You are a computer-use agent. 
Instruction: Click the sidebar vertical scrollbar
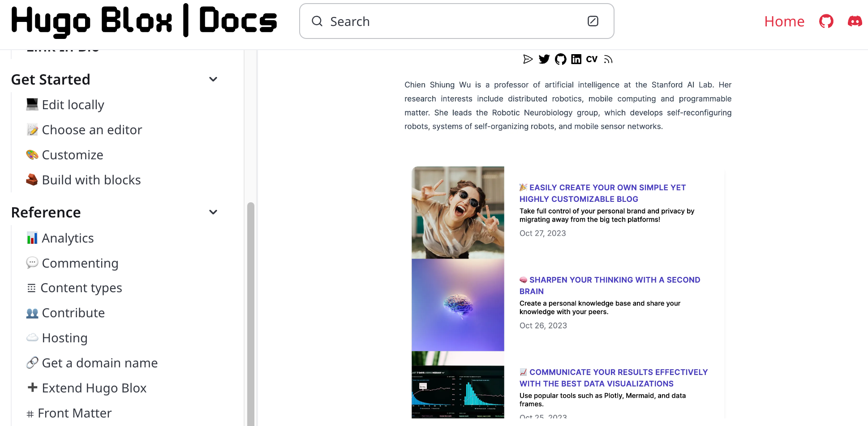pos(251,313)
